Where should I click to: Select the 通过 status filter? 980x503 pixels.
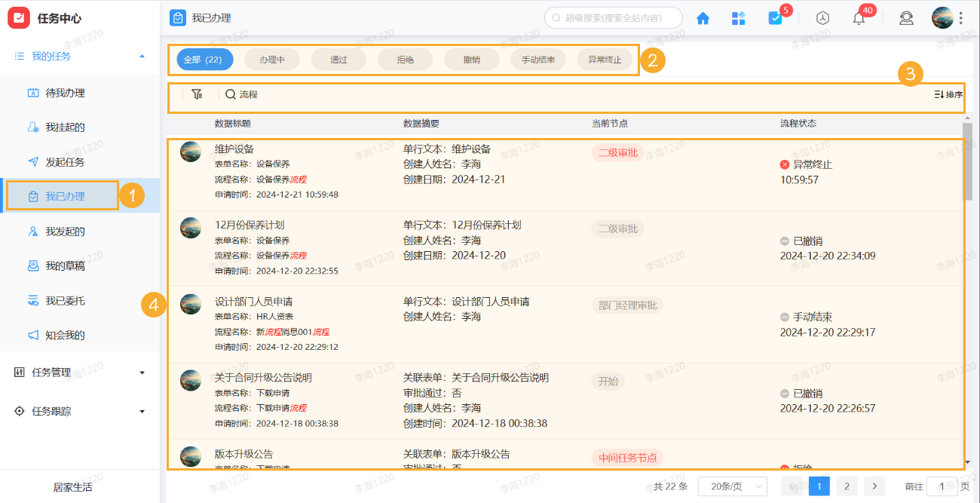click(x=338, y=59)
